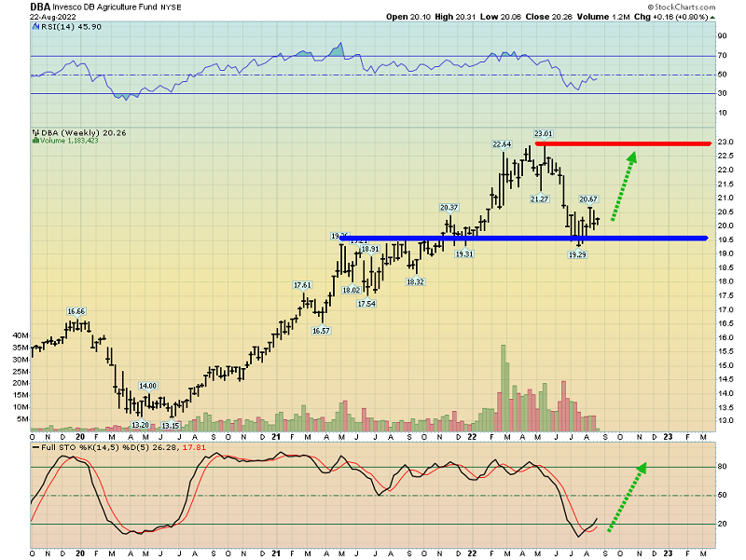Click the RSI shaded peak above 70
This screenshot has width=746, height=560.
pyautogui.click(x=339, y=48)
